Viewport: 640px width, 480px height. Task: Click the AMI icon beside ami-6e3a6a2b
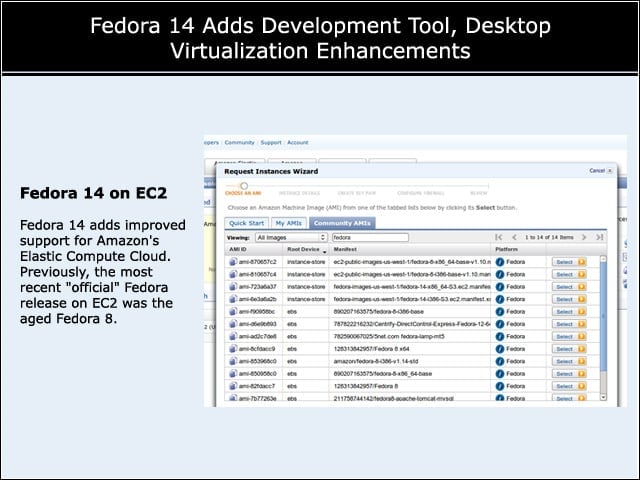coord(233,299)
